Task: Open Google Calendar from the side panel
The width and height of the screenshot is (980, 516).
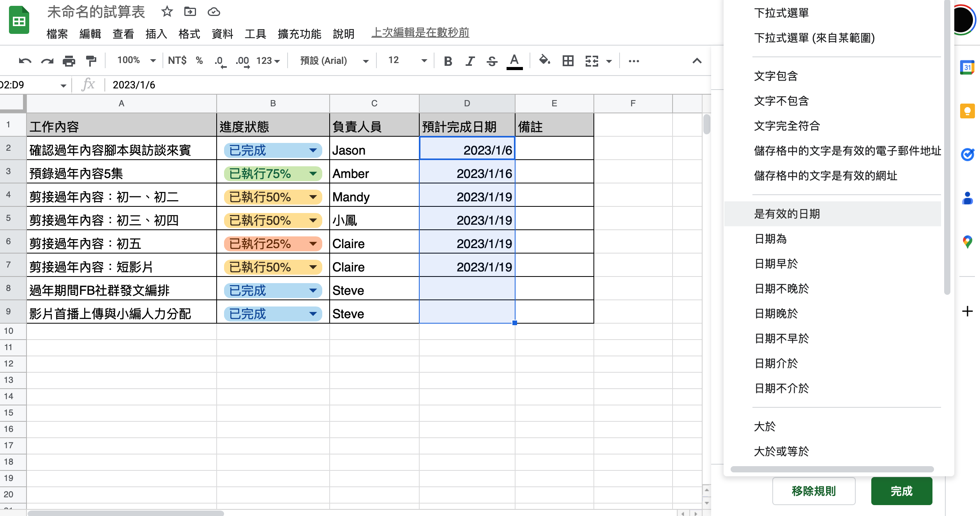Action: tap(967, 67)
